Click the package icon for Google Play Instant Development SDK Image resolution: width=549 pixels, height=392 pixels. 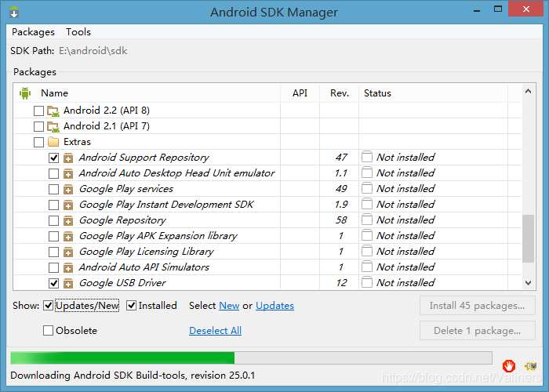point(68,205)
